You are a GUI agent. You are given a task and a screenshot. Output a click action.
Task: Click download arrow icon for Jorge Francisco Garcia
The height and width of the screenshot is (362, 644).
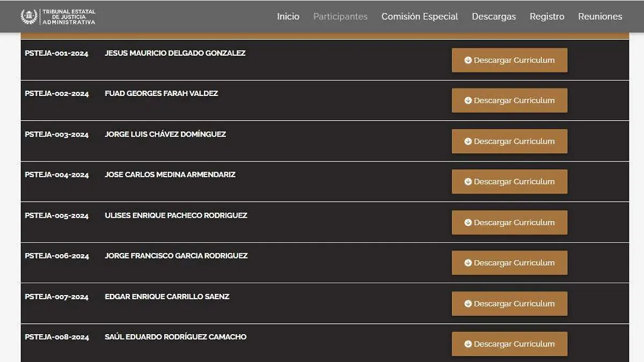[468, 263]
